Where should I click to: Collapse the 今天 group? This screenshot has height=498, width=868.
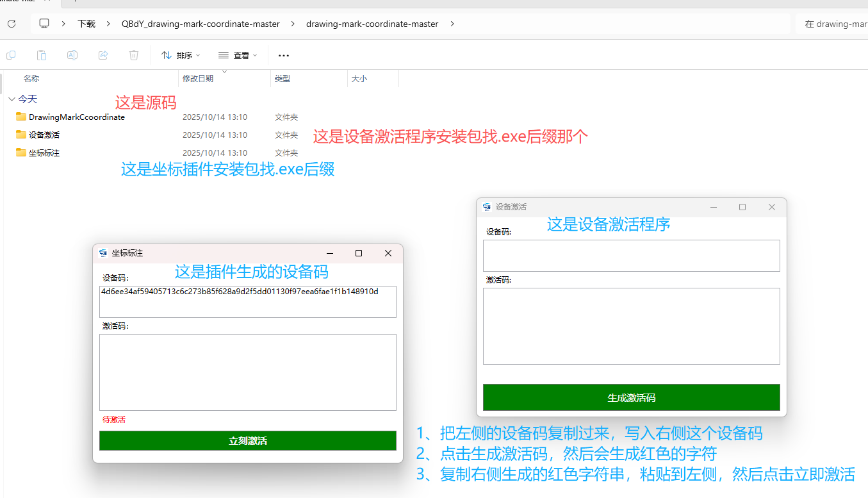point(12,99)
